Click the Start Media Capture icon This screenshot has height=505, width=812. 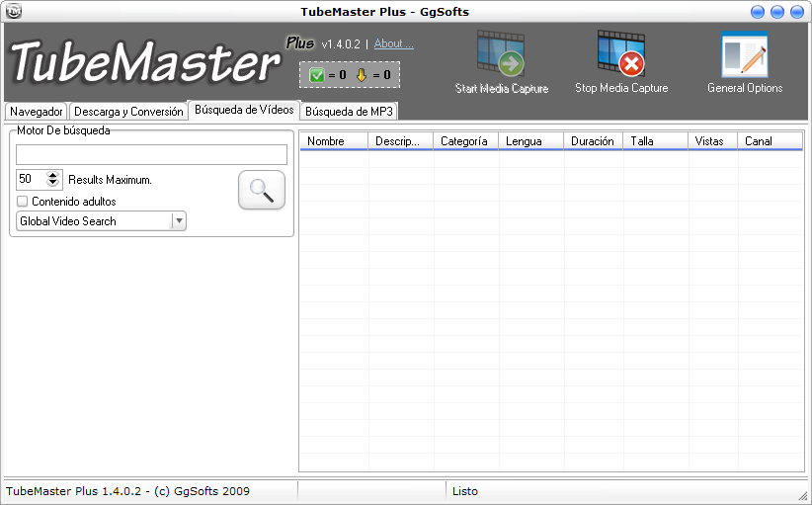[x=501, y=55]
